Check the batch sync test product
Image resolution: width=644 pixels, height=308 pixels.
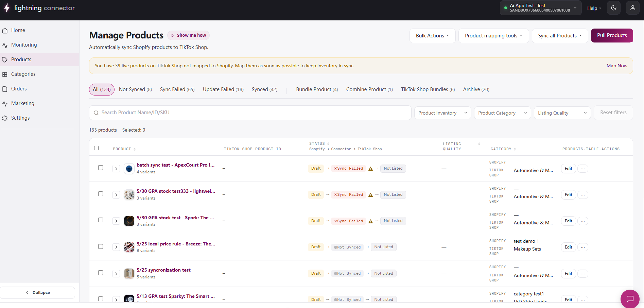(101, 168)
